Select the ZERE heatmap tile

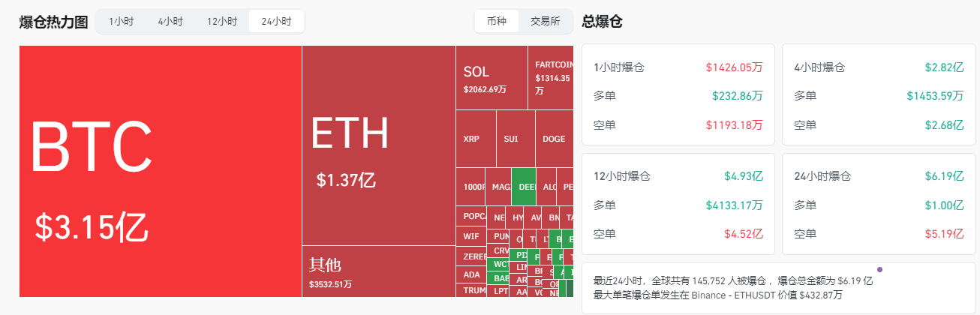471,256
